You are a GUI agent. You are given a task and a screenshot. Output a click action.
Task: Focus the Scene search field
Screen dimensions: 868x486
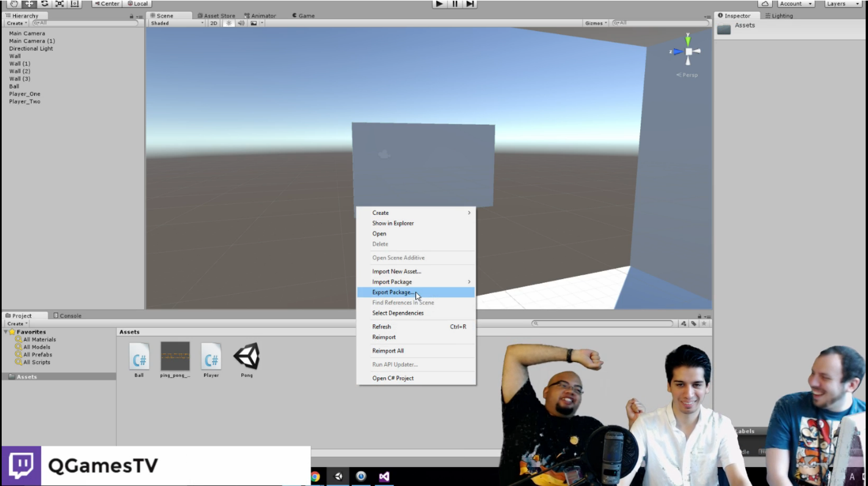661,23
